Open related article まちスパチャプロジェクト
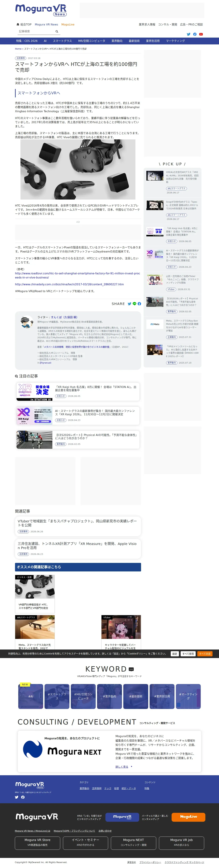The height and width of the screenshot is (868, 219). click(78, 526)
